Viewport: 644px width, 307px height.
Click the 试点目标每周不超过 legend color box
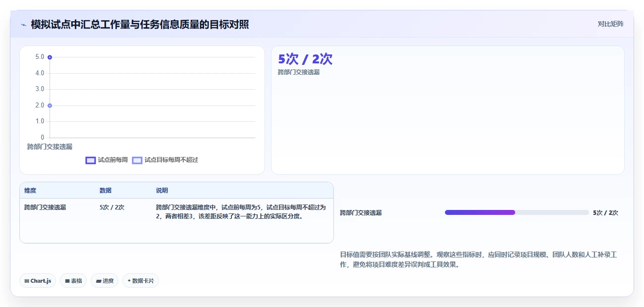[137, 160]
